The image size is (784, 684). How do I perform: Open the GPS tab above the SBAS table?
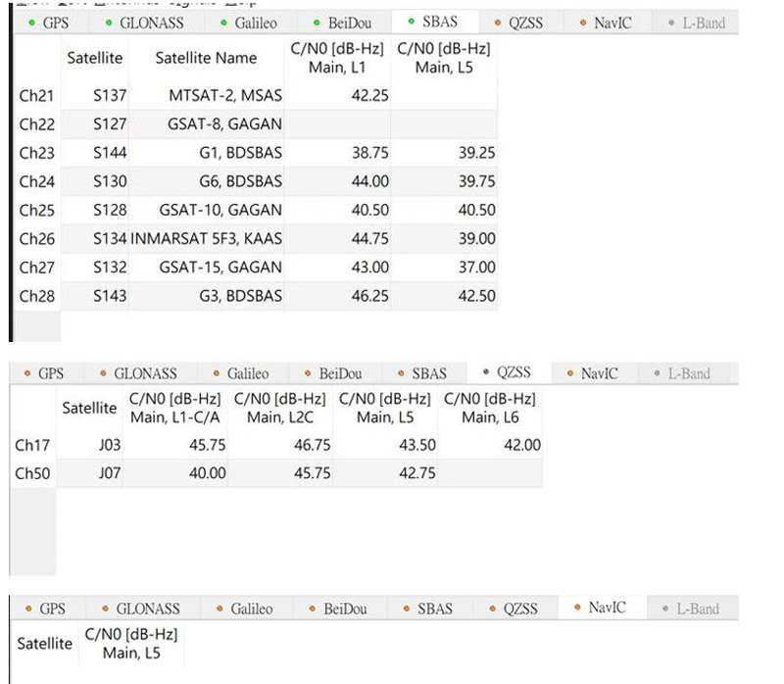(50, 23)
